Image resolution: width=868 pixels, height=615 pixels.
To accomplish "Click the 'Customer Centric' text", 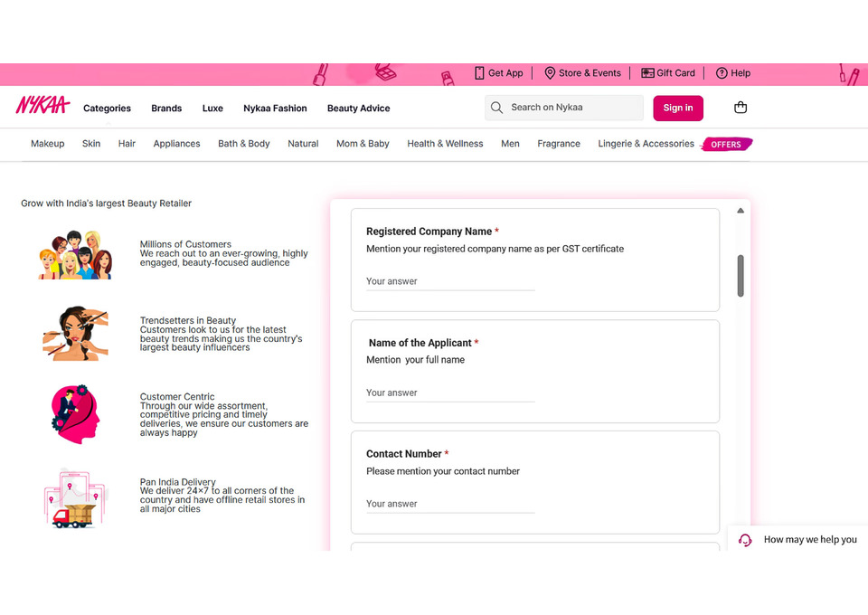I will tap(177, 397).
